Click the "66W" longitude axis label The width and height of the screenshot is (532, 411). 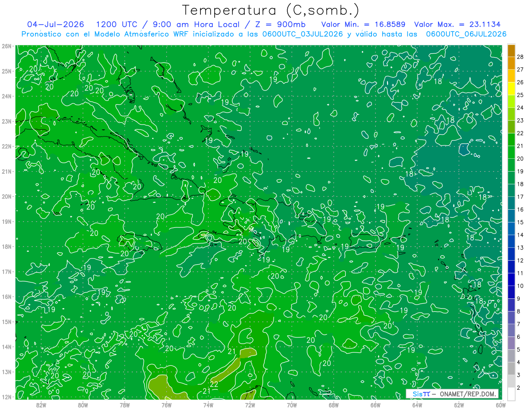(375, 405)
